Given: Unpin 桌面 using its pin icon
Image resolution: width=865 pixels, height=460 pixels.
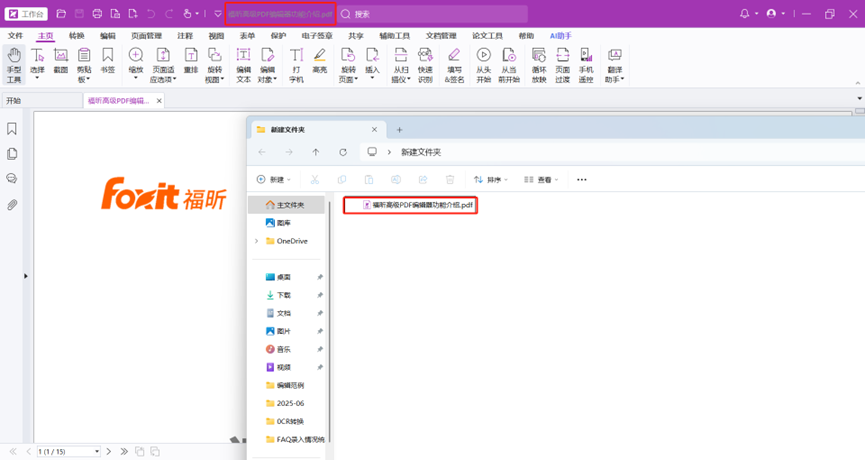Looking at the screenshot, I should pyautogui.click(x=320, y=277).
